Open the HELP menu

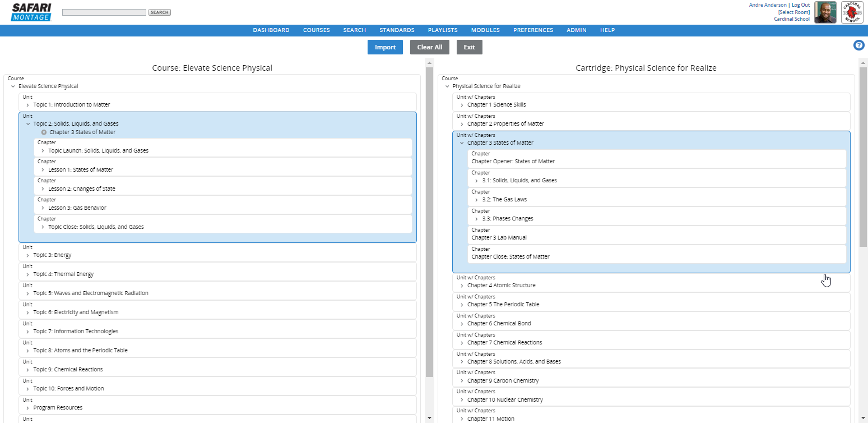(x=607, y=30)
